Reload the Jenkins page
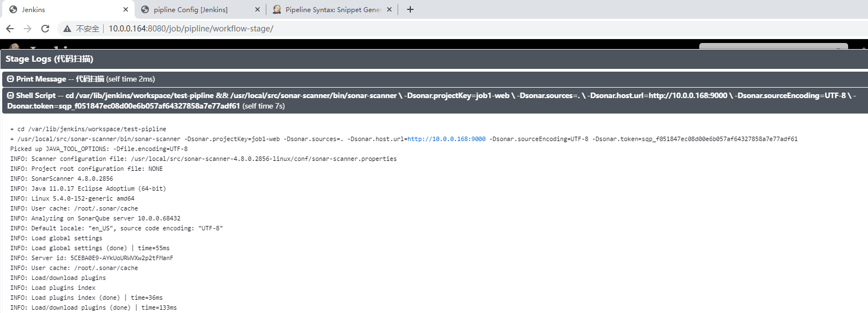This screenshot has width=868, height=313. [45, 29]
